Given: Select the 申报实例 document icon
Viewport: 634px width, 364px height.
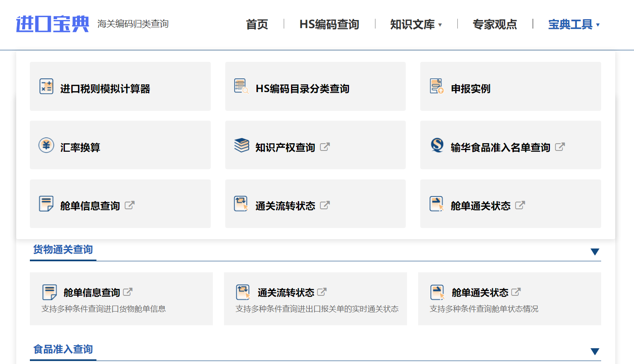Looking at the screenshot, I should 436,86.
